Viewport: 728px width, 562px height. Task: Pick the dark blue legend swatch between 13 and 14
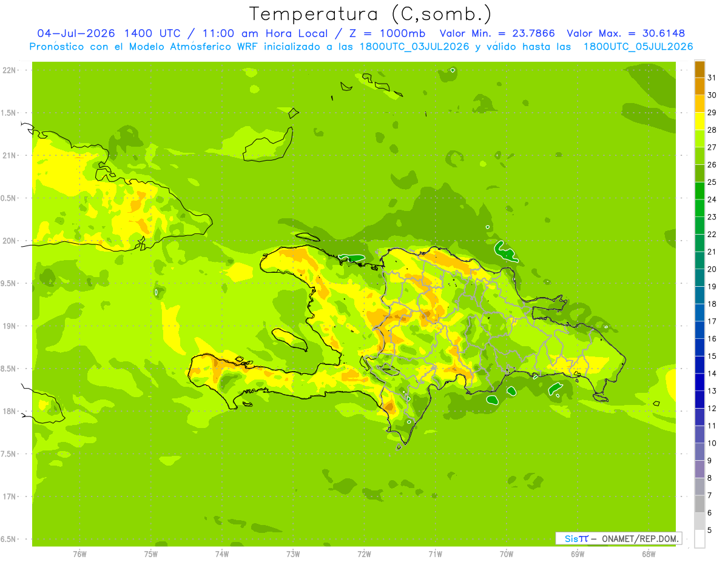point(699,382)
